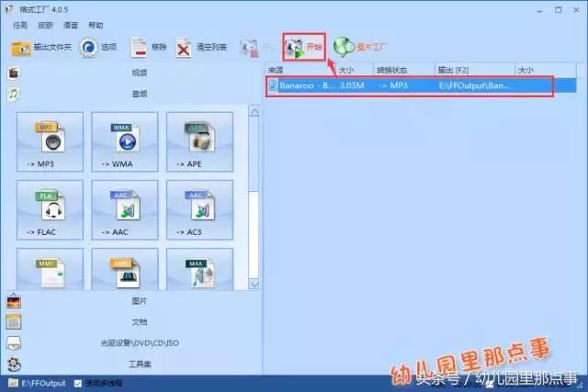Click the status bar folder icon
The height and width of the screenshot is (392, 588).
click(x=14, y=383)
